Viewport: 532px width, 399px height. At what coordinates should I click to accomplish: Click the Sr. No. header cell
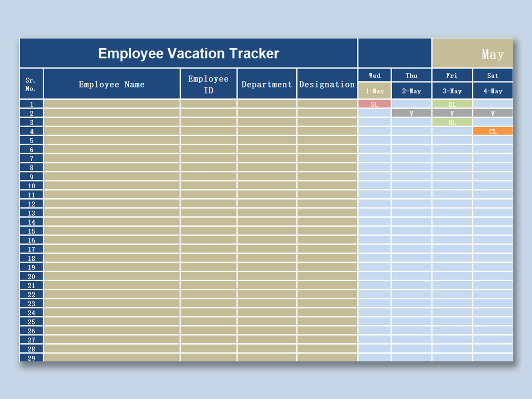[31, 84]
